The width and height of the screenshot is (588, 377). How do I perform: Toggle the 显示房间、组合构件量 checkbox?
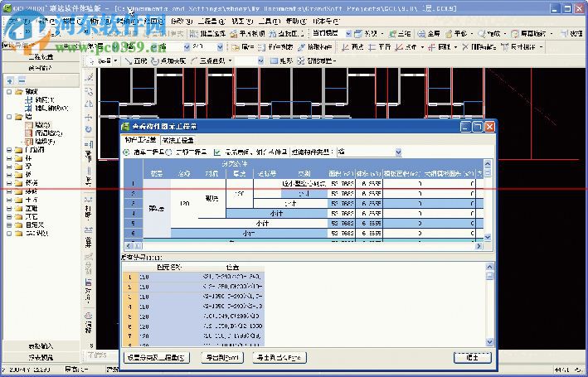[217, 152]
